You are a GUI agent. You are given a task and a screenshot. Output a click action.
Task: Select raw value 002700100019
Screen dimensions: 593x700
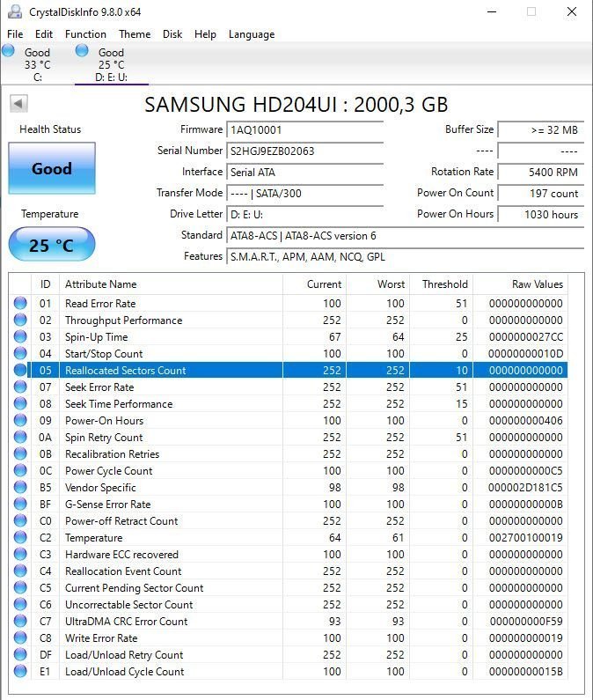(526, 538)
